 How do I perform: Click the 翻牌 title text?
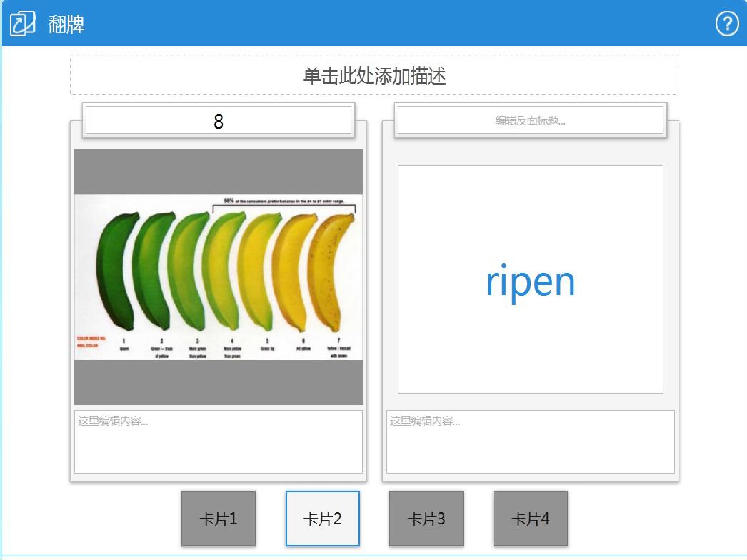pyautogui.click(x=66, y=24)
